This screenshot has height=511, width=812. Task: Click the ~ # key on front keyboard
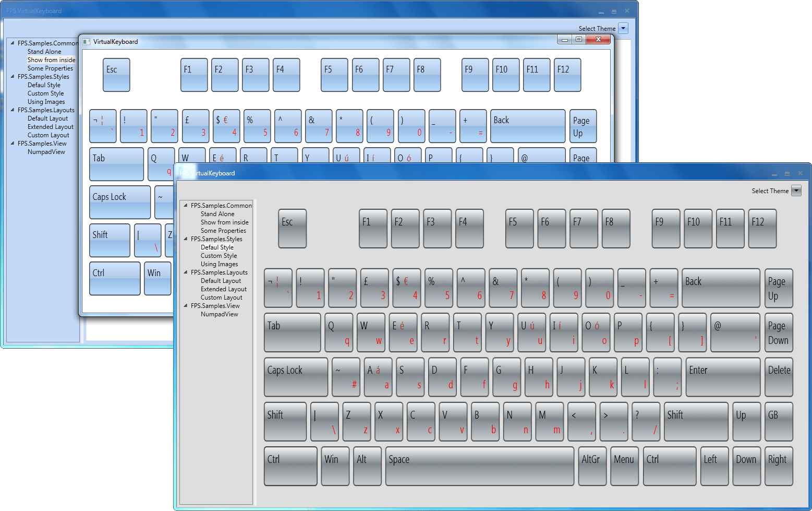[x=346, y=377]
